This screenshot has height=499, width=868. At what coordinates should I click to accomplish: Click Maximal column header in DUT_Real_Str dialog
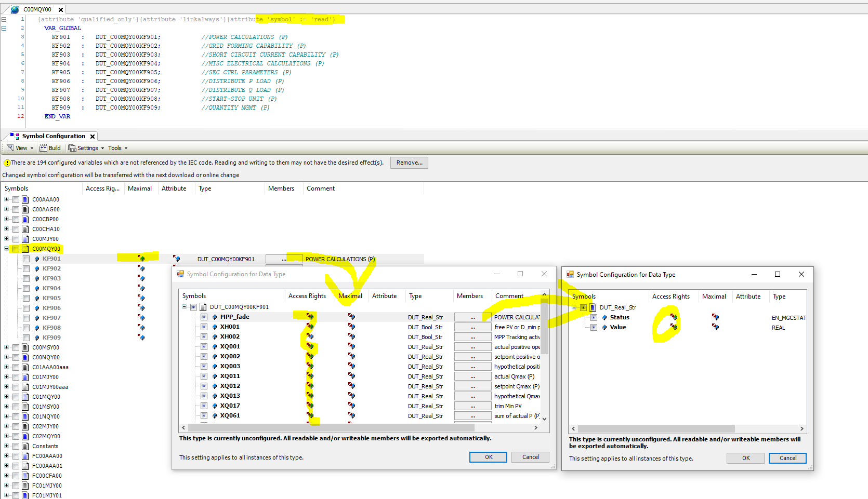tap(714, 296)
